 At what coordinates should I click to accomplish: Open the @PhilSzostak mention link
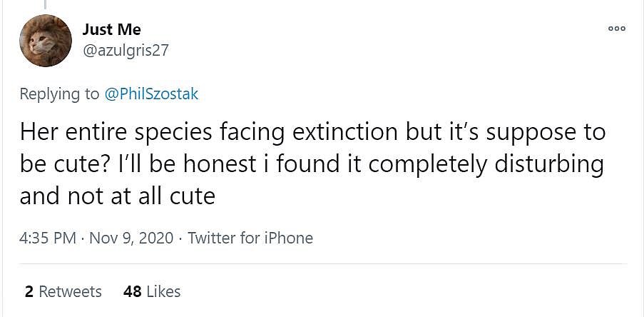pyautogui.click(x=151, y=94)
